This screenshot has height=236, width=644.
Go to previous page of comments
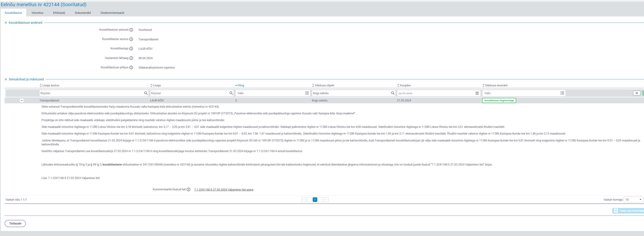pyautogui.click(x=309, y=200)
